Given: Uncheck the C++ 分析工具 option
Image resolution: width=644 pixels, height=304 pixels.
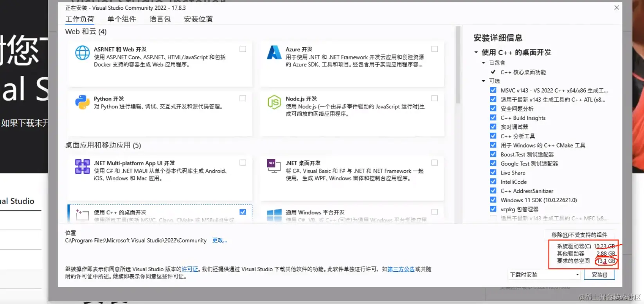Looking at the screenshot, I should [493, 136].
